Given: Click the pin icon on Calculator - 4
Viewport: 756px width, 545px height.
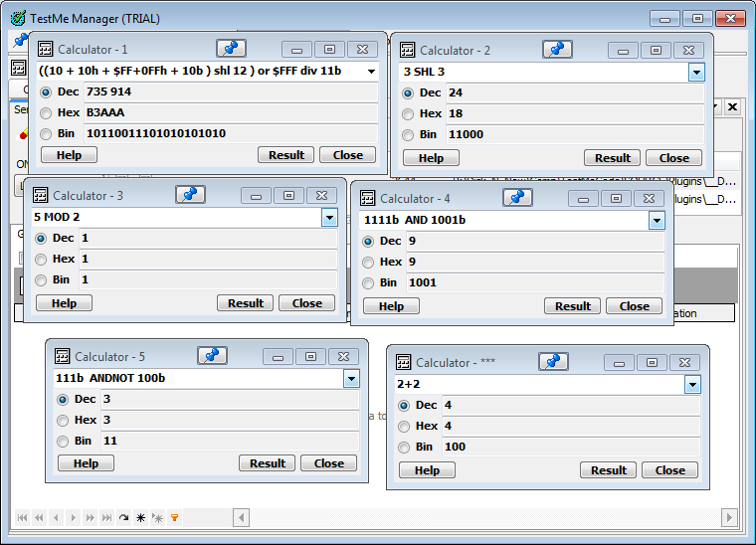Looking at the screenshot, I should point(517,198).
